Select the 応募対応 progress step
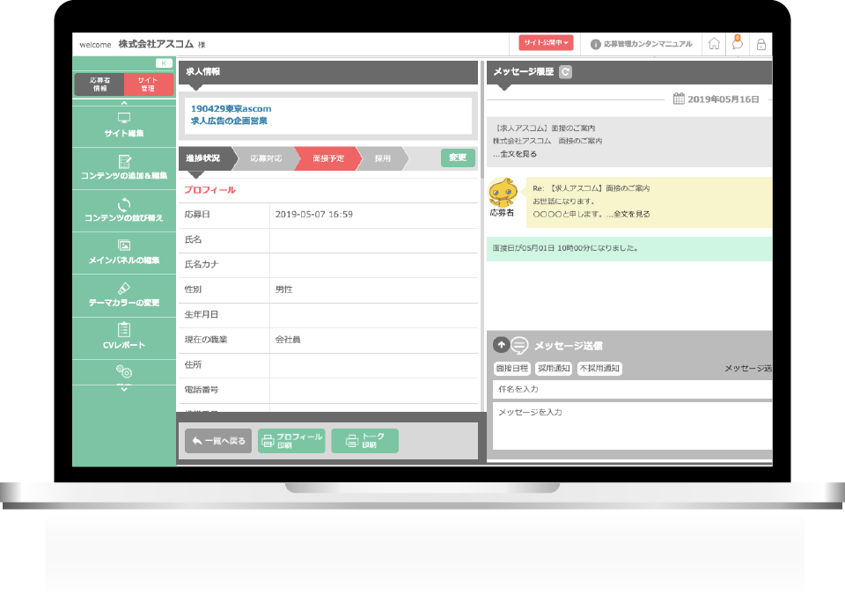Viewport: 845px width, 616px height. 266,158
